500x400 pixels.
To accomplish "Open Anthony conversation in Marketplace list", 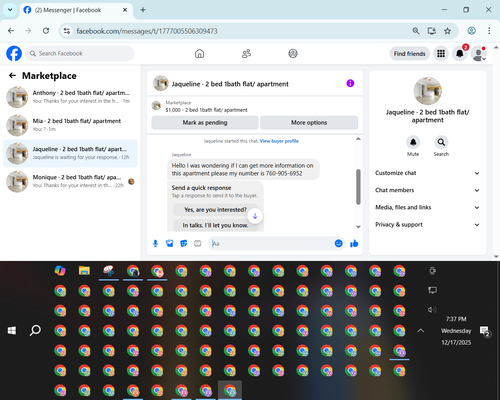I will coord(70,97).
